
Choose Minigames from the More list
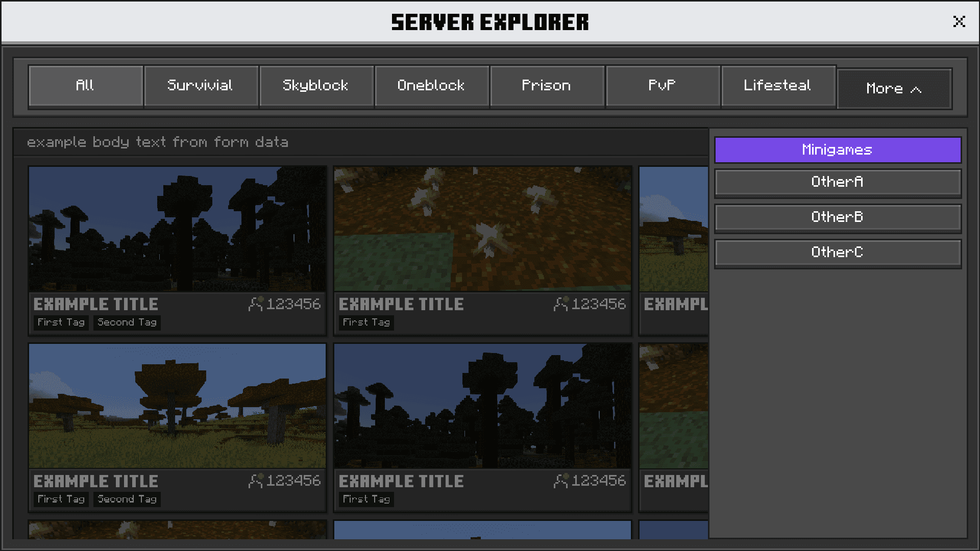point(838,150)
